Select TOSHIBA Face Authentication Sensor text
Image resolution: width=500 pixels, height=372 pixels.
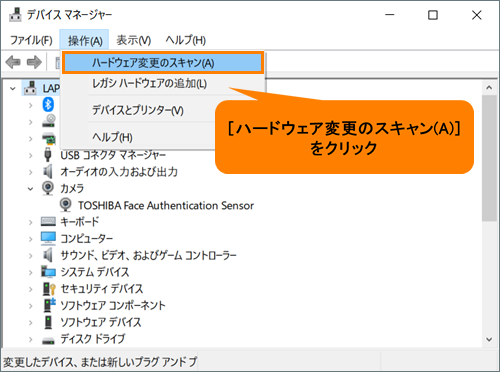click(x=166, y=205)
